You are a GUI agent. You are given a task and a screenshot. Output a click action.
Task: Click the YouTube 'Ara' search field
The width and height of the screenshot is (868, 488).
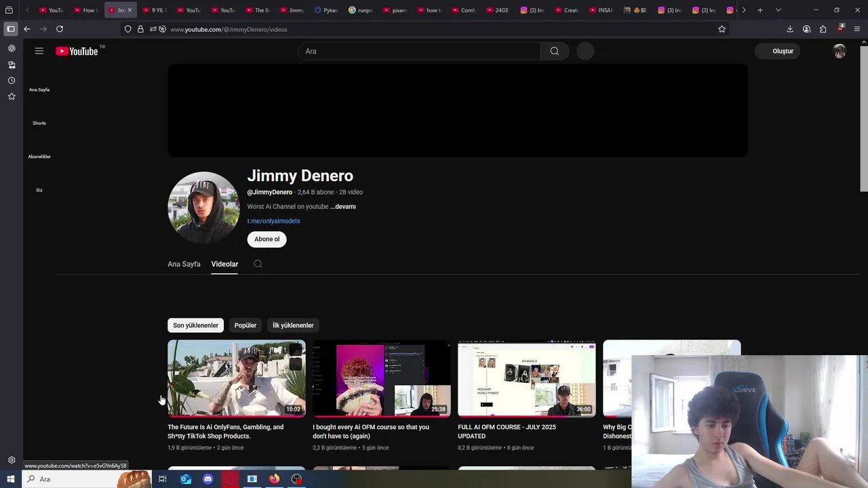tap(419, 51)
